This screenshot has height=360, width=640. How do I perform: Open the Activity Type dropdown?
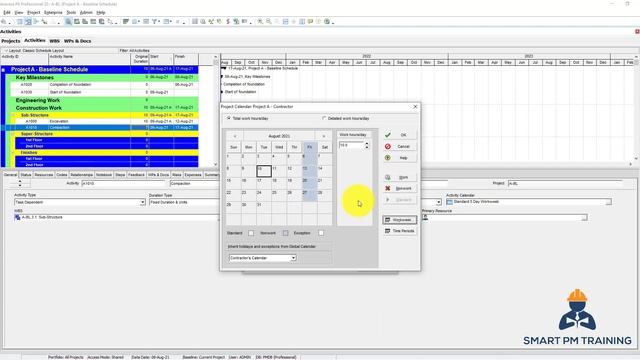pyautogui.click(x=142, y=202)
